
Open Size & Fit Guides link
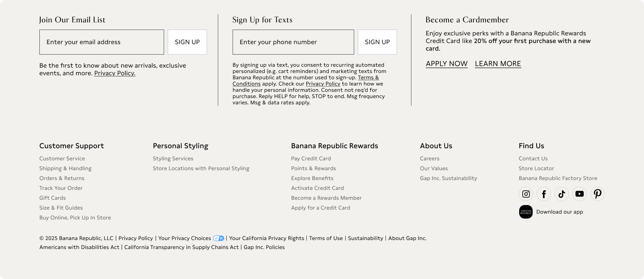pos(61,208)
